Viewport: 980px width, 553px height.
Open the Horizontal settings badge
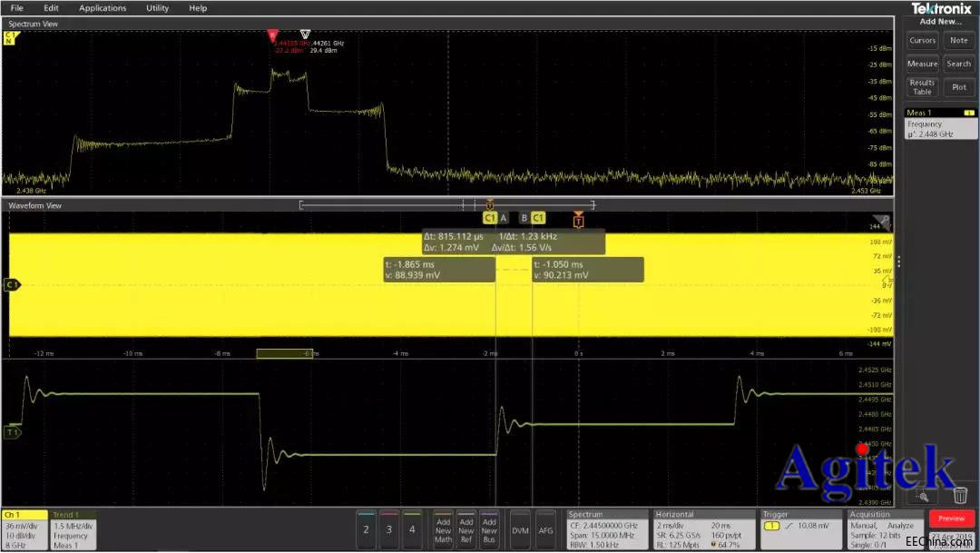click(x=704, y=530)
